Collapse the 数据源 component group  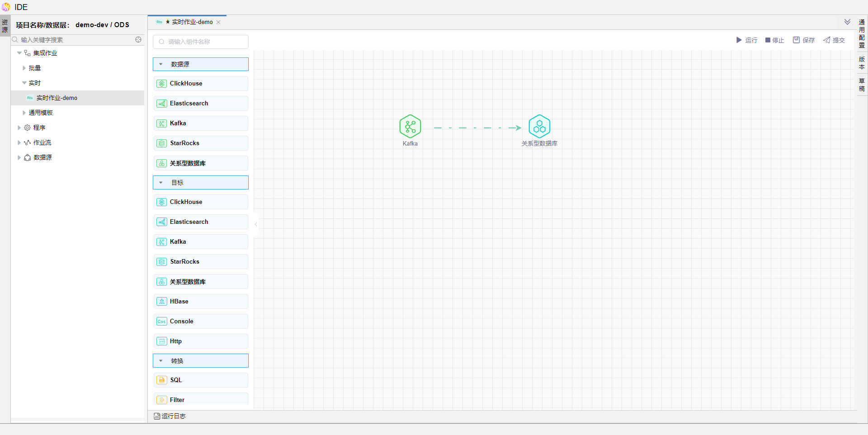pos(161,64)
